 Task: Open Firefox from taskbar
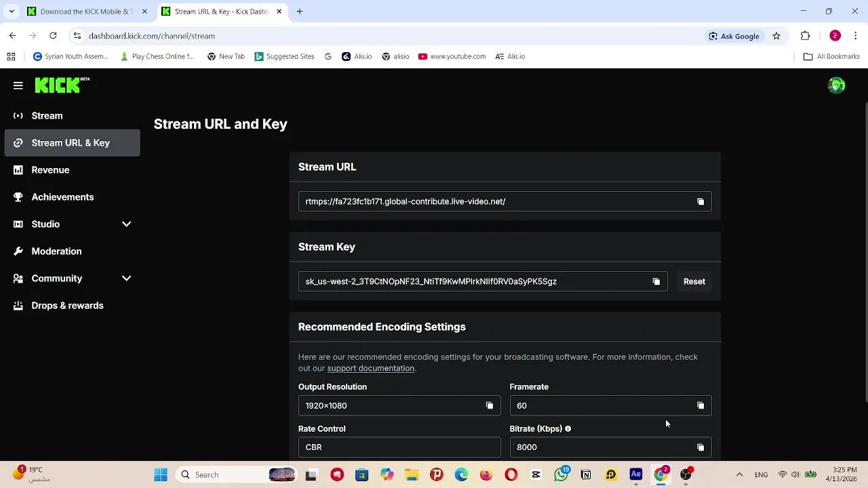486,474
